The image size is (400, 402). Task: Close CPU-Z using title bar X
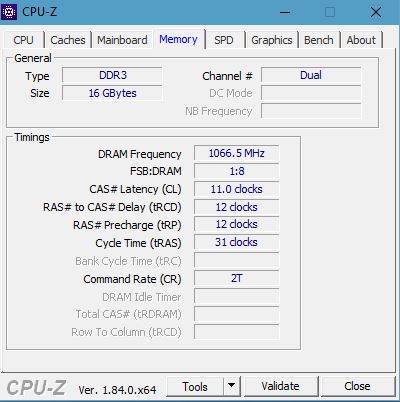[x=376, y=12]
